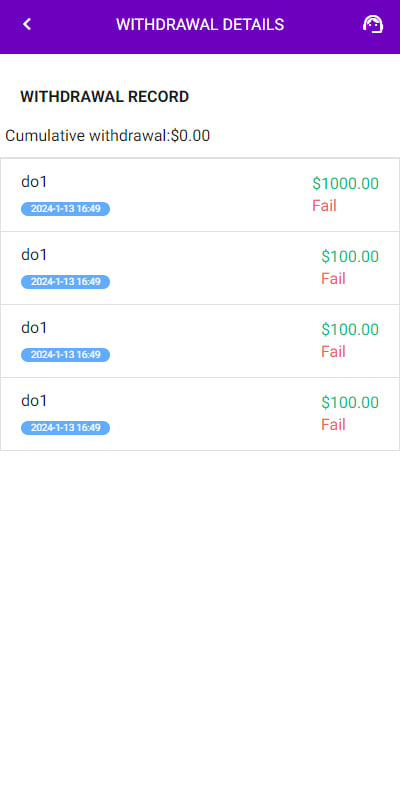Select Fail status under $1000.00
This screenshot has width=400, height=809.
[324, 206]
